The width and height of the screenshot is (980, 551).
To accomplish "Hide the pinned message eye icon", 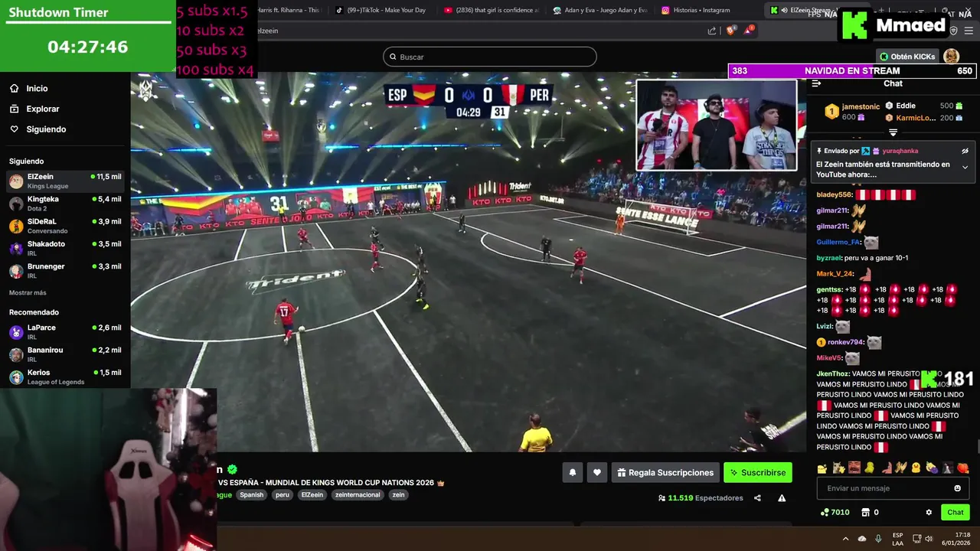I will (x=965, y=151).
